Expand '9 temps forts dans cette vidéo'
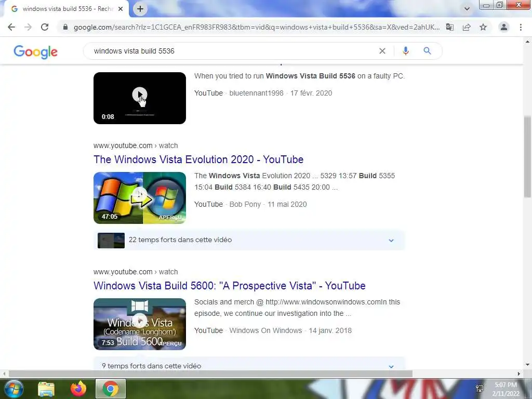The width and height of the screenshot is (532, 399). pyautogui.click(x=249, y=364)
